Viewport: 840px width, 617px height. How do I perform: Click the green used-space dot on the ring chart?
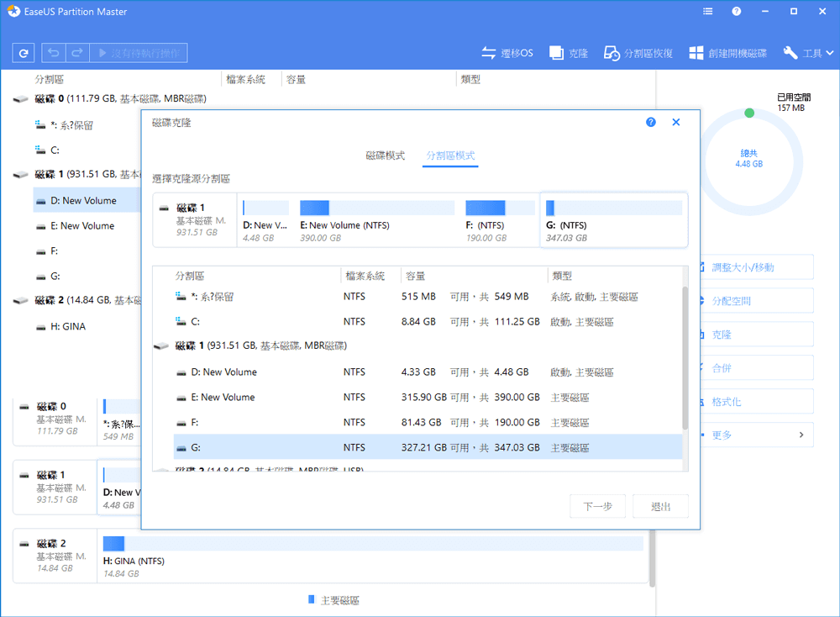pos(749,113)
